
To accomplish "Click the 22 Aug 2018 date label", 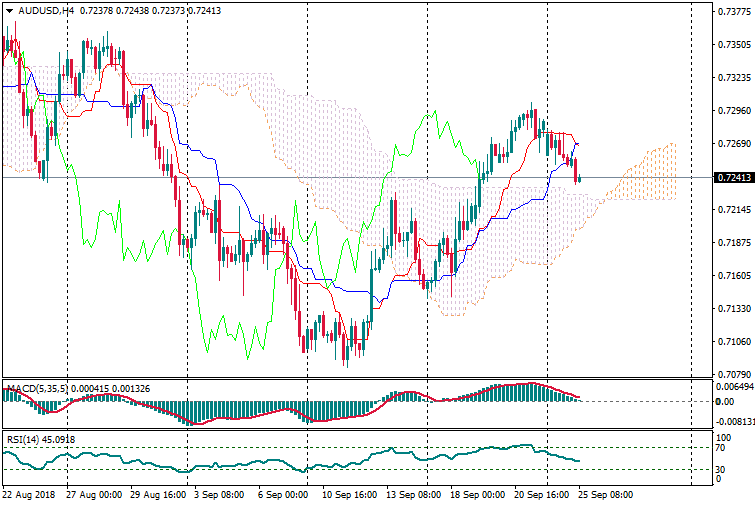I will (30, 494).
